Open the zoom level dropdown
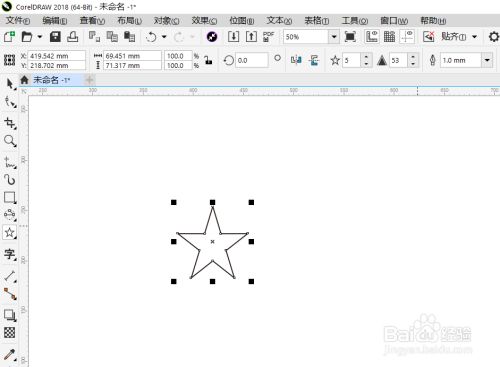 pos(334,37)
